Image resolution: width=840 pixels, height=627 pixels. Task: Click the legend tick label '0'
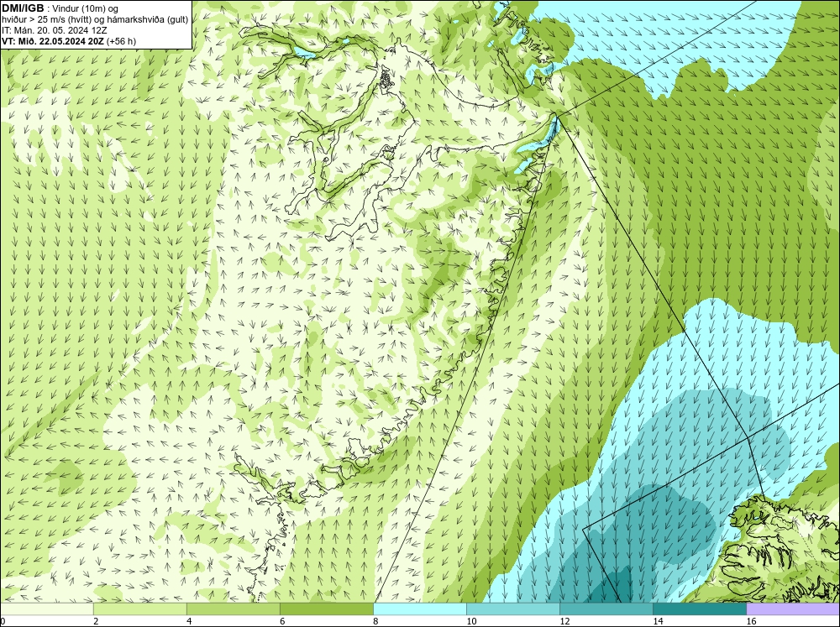[x=3, y=621]
